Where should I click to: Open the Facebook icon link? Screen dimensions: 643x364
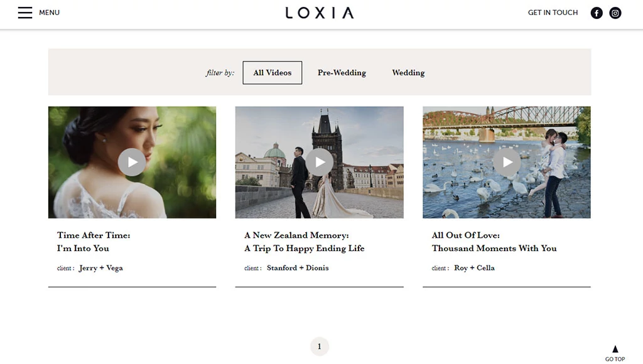point(597,13)
